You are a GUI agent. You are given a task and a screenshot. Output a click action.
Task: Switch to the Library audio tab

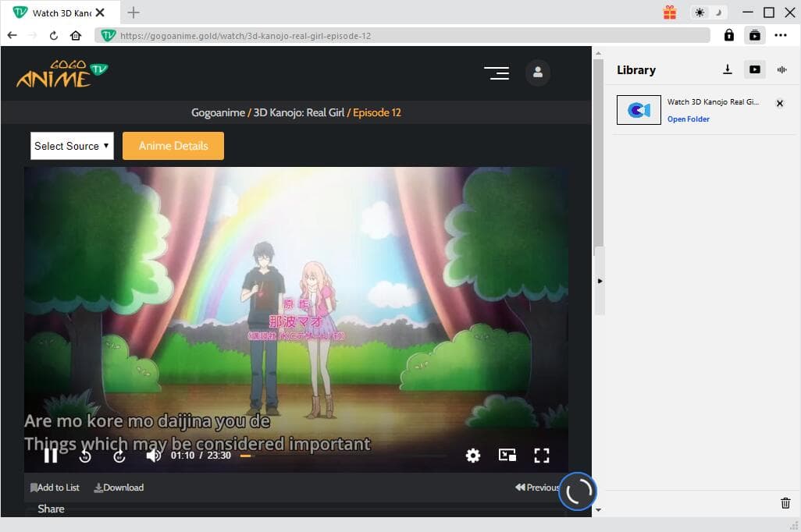pos(781,69)
